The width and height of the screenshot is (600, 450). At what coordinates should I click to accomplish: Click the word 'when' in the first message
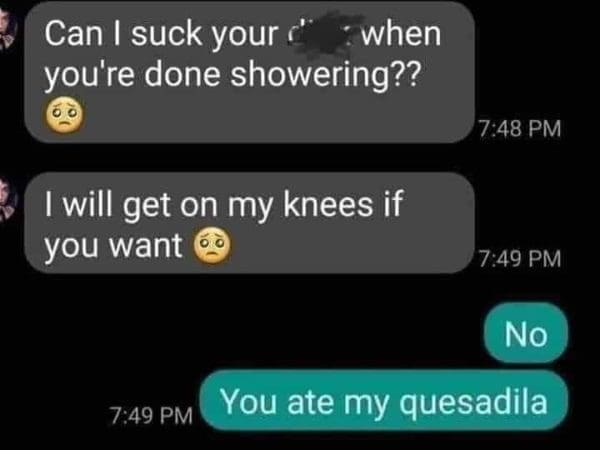[401, 34]
